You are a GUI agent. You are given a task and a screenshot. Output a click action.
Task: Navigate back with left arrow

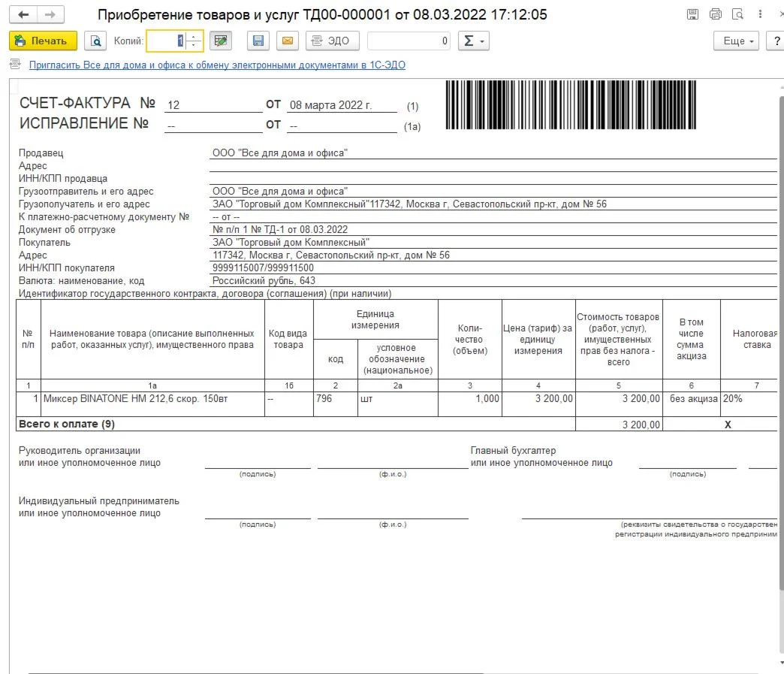pos(23,14)
